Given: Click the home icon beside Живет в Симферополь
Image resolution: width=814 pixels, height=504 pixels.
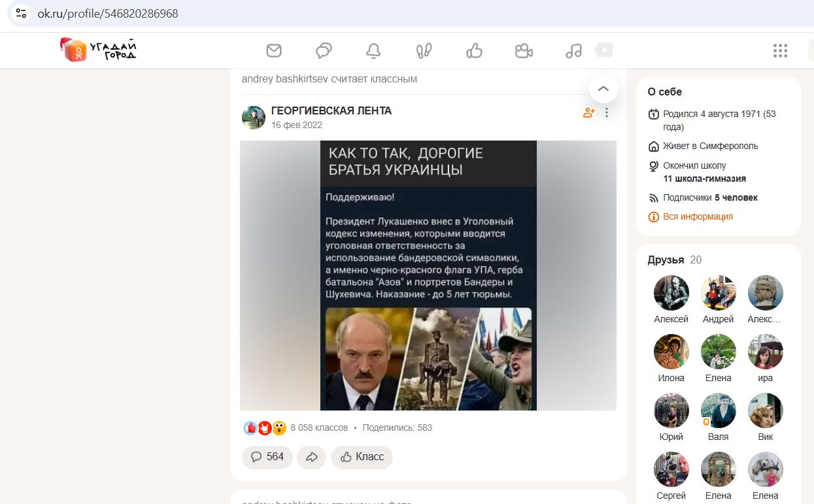Looking at the screenshot, I should (653, 146).
